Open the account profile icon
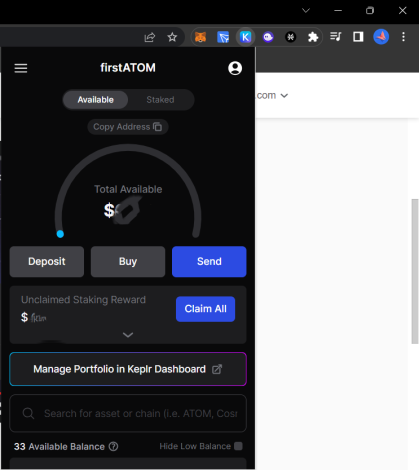 (x=235, y=68)
